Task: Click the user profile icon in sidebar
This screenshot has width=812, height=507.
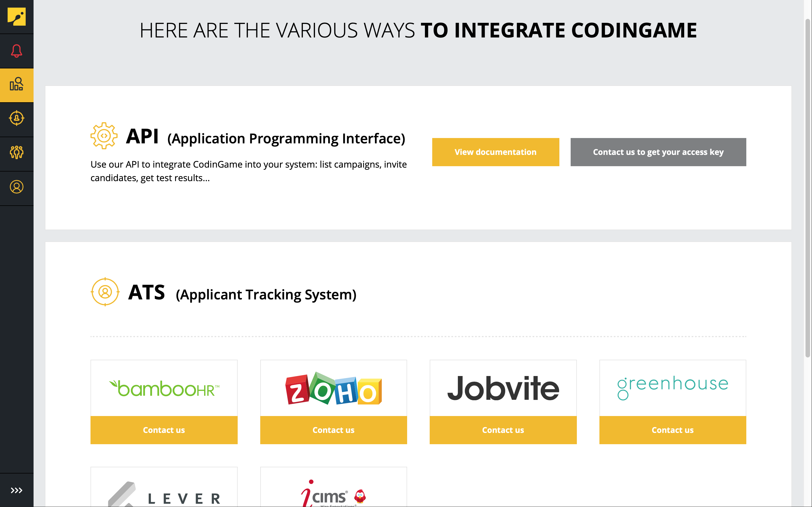Action: (16, 187)
